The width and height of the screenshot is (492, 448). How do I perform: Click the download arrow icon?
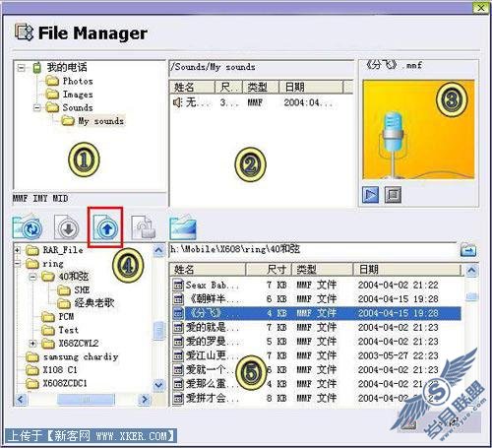[x=67, y=227]
